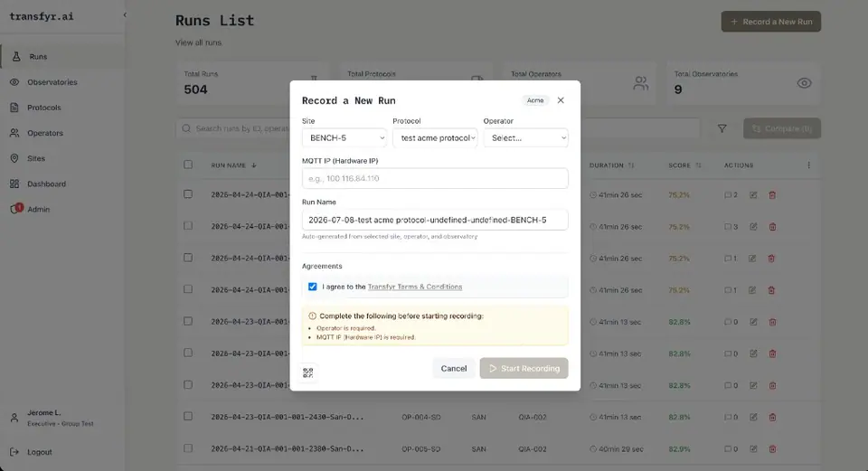Check the row box for the 3-comment run

(x=188, y=226)
